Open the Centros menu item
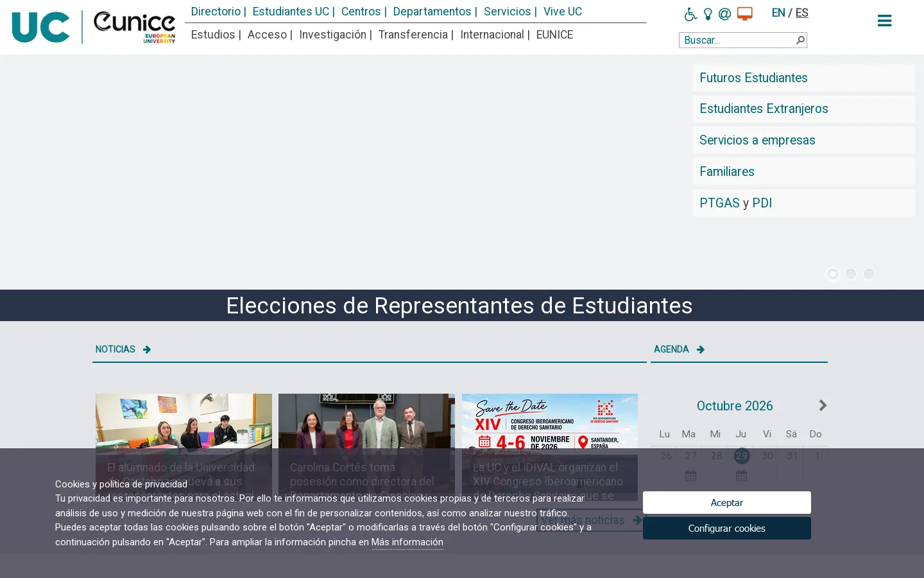The height and width of the screenshot is (578, 924). pos(361,12)
